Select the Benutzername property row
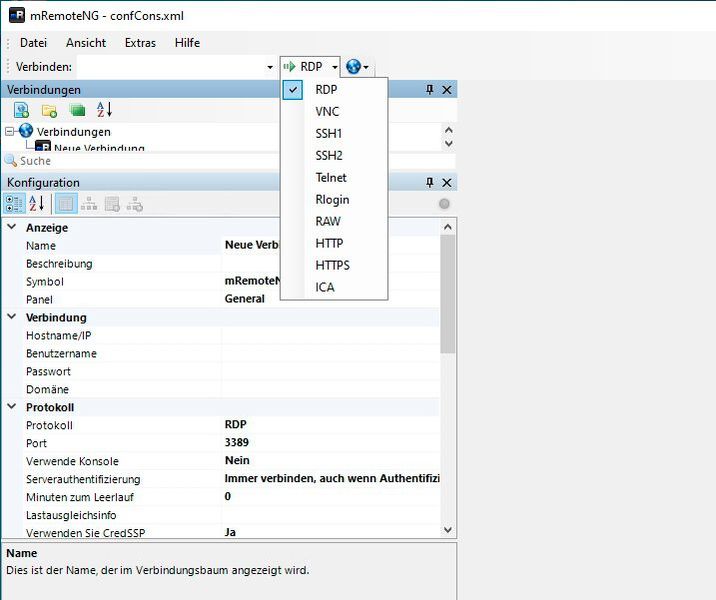716x600 pixels. click(x=232, y=353)
